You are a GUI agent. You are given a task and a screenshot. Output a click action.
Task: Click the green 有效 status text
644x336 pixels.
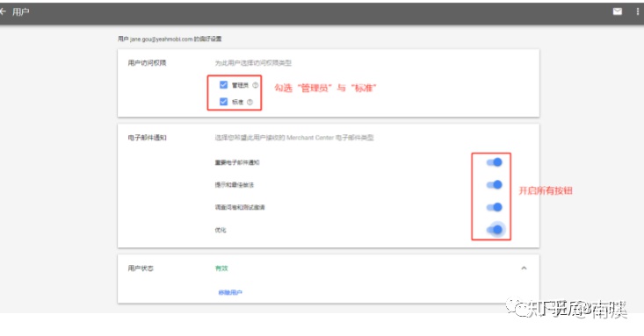pyautogui.click(x=221, y=268)
